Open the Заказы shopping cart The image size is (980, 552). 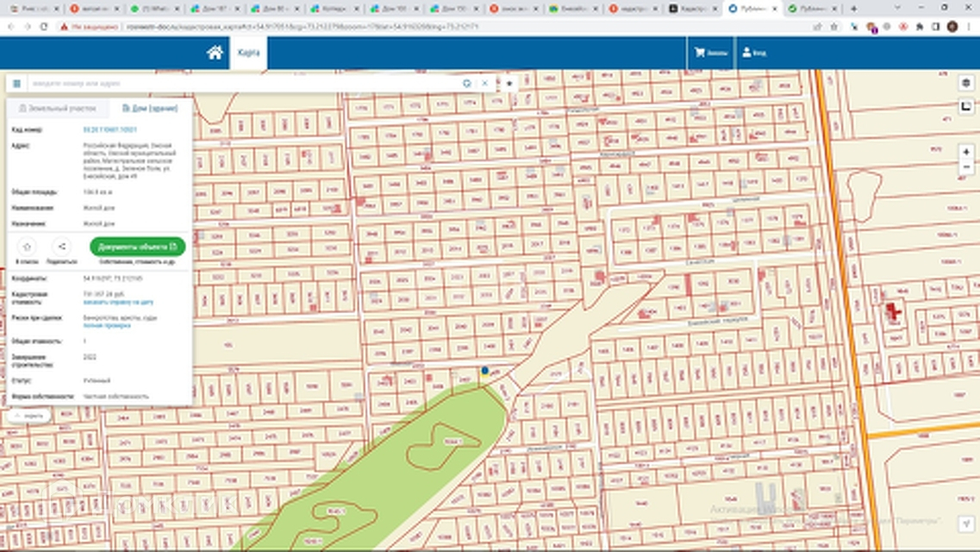(x=710, y=53)
